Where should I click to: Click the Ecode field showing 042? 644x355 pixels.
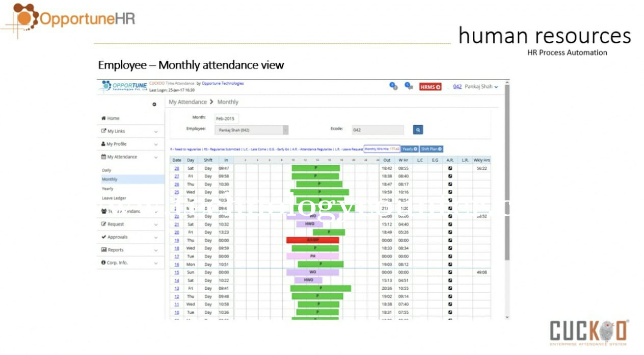tap(378, 130)
